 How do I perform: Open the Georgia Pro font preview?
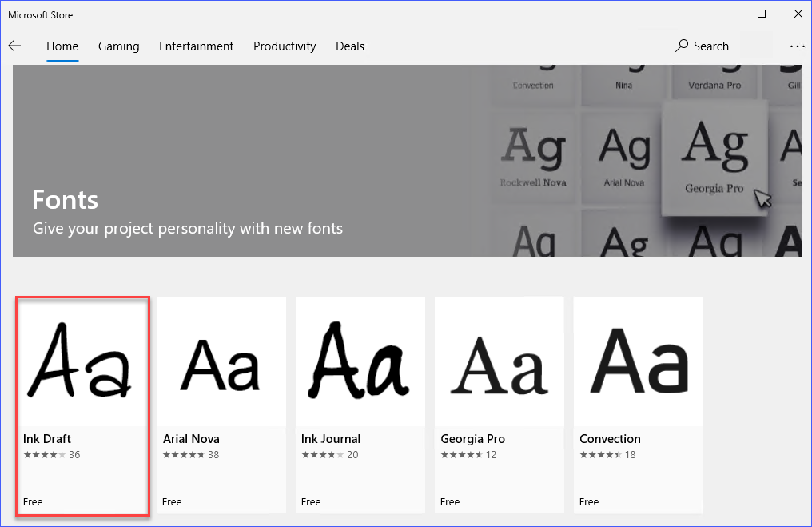[500, 361]
